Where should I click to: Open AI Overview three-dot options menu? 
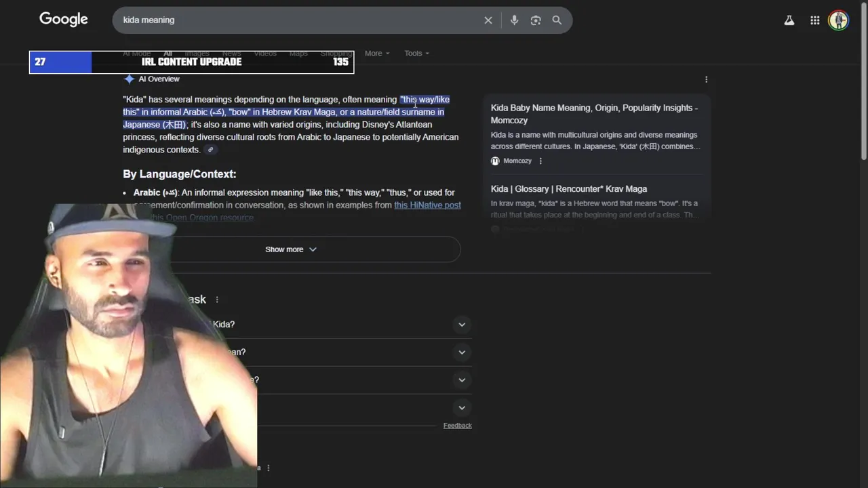pyautogui.click(x=706, y=79)
